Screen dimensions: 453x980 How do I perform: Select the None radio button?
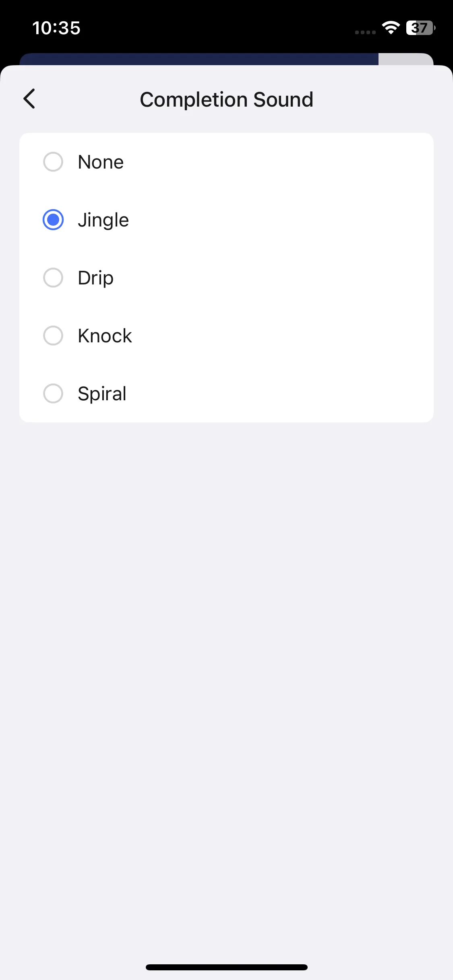pos(53,162)
